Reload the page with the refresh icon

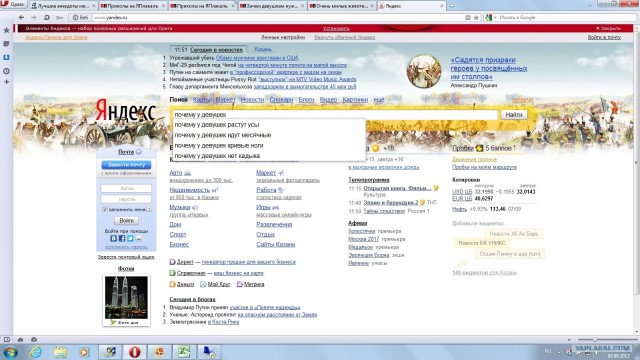pos(47,18)
